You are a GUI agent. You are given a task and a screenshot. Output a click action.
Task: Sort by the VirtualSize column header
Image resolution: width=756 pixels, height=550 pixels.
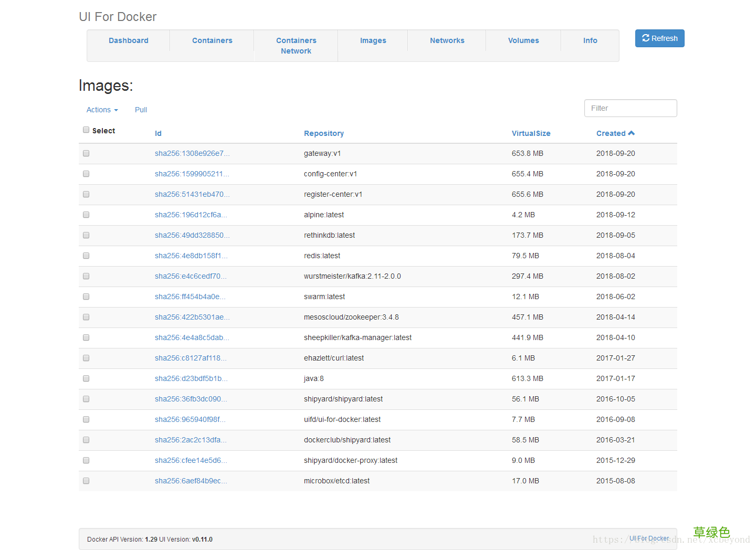531,133
